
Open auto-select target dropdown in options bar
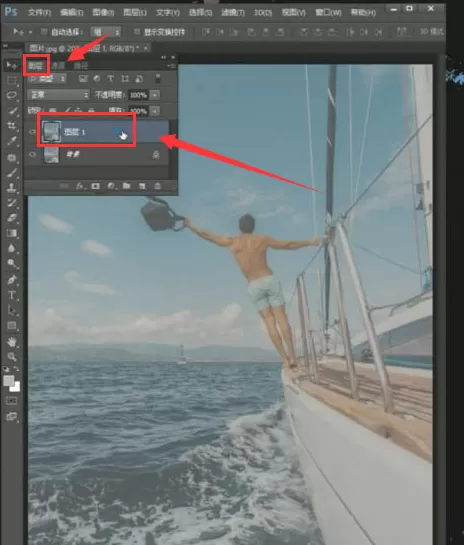coord(106,32)
